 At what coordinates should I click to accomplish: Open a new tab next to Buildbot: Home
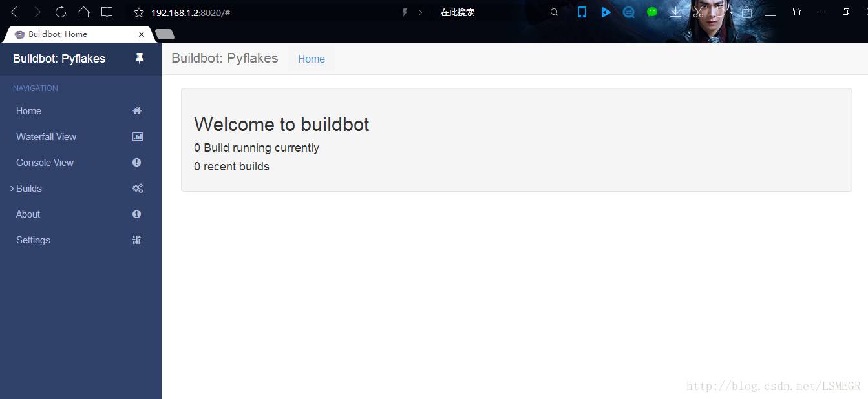tap(165, 34)
